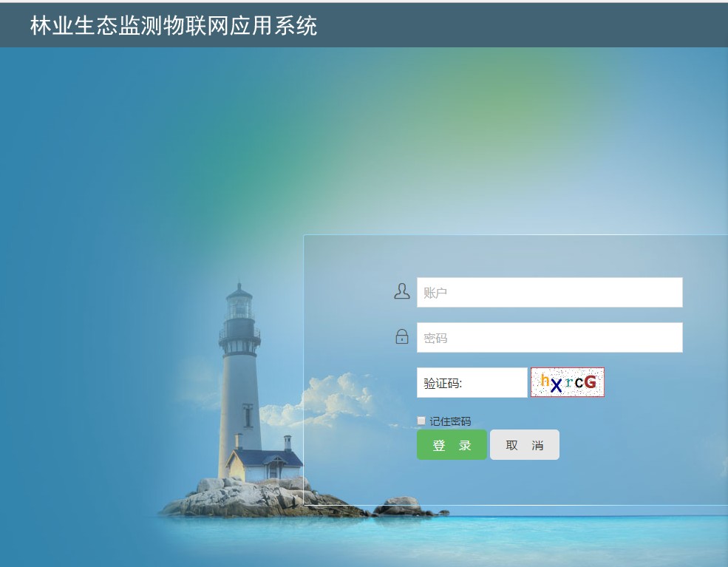Image resolution: width=728 pixels, height=567 pixels.
Task: Refresh the hXrcG captcha image
Action: 568,382
